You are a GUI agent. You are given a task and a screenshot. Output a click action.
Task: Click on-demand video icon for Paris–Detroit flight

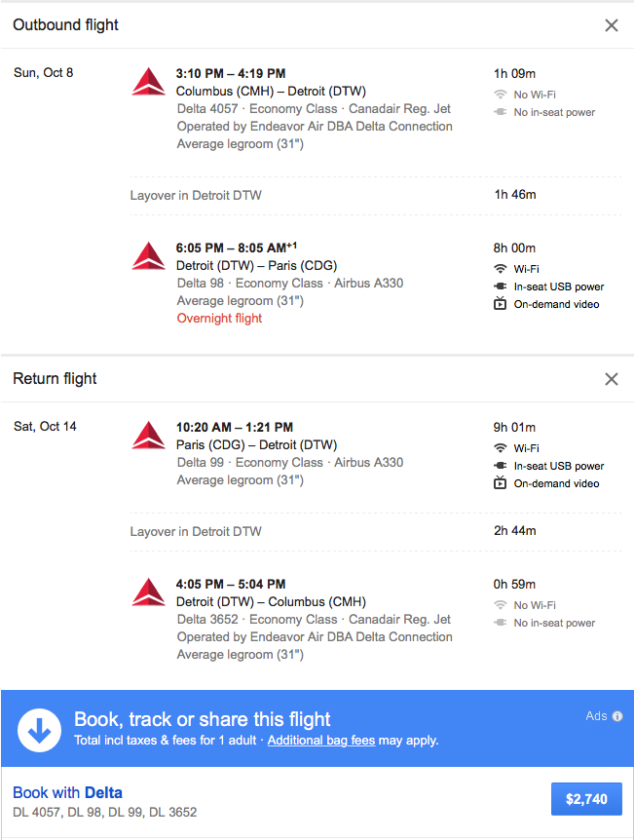(x=501, y=482)
